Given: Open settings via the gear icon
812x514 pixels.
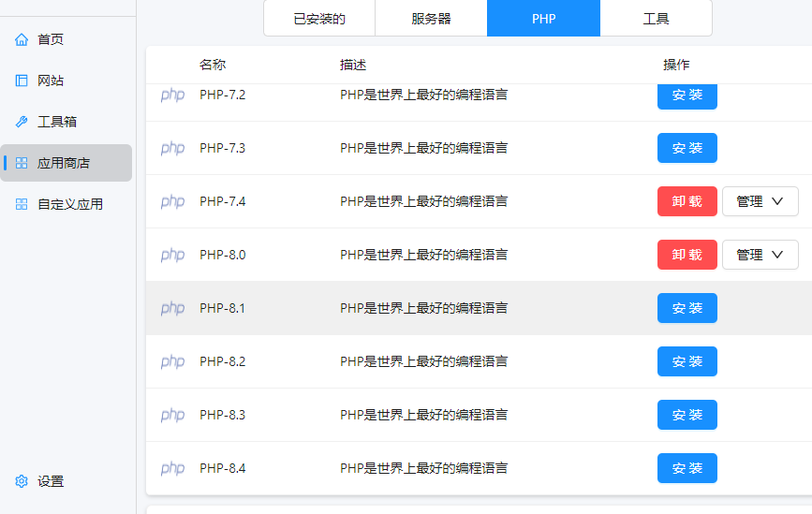Looking at the screenshot, I should pyautogui.click(x=22, y=481).
